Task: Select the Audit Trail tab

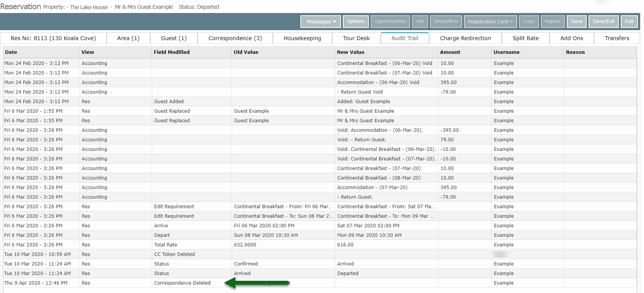Action: click(405, 38)
